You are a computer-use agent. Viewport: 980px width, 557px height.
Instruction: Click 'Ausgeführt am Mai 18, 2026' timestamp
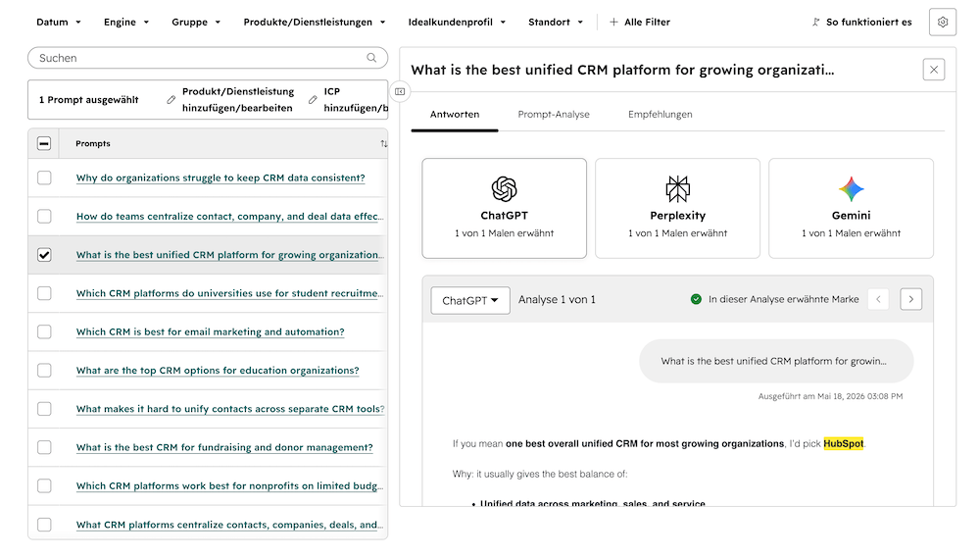click(830, 396)
